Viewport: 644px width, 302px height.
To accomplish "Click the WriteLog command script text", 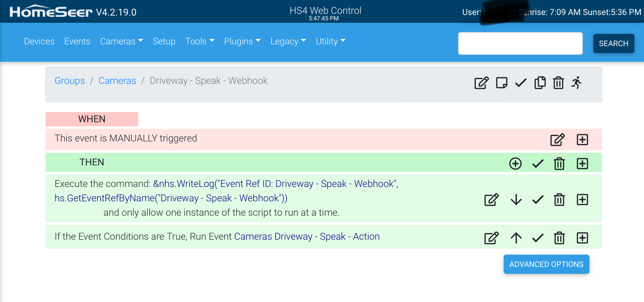I will pos(226,191).
